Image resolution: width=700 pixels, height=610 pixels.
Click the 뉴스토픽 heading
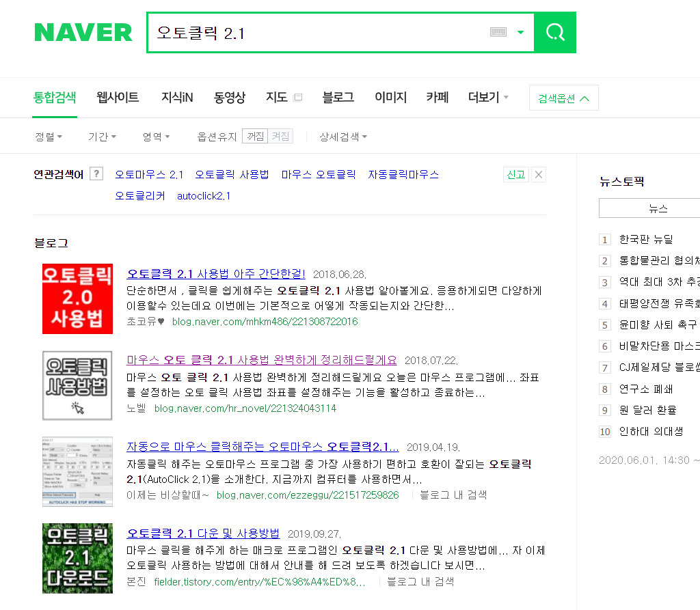point(621,182)
